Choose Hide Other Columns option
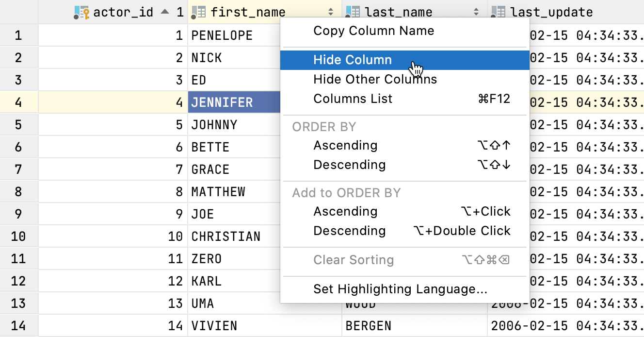This screenshot has width=644, height=337. (x=375, y=79)
